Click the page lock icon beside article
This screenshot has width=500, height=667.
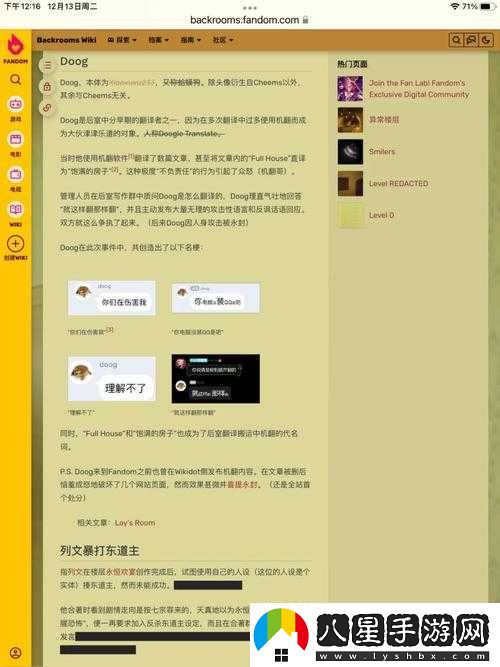[x=47, y=87]
